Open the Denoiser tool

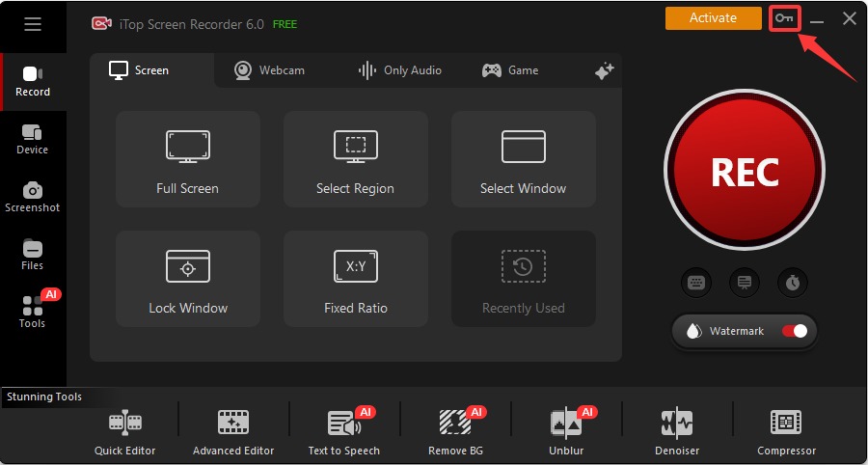coord(676,430)
